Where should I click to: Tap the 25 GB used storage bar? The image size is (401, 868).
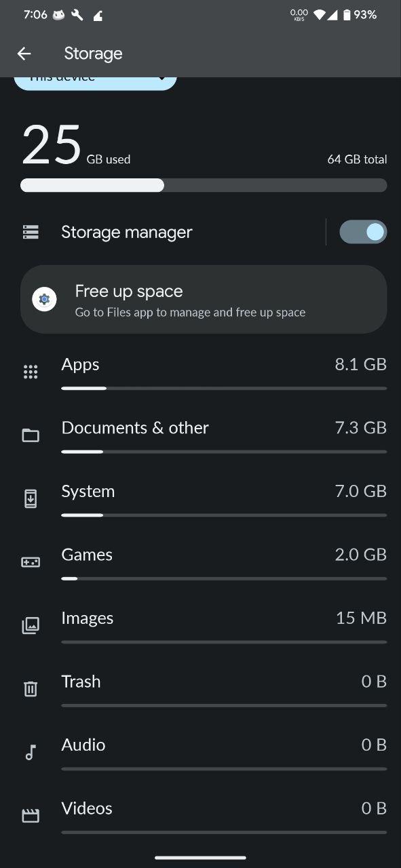pyautogui.click(x=204, y=185)
